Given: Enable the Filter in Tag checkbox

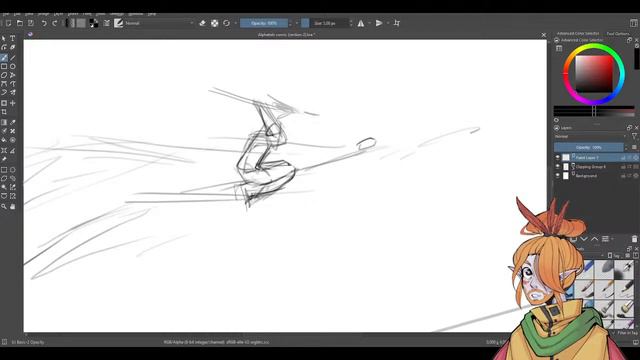Looking at the screenshot, I should 614,333.
